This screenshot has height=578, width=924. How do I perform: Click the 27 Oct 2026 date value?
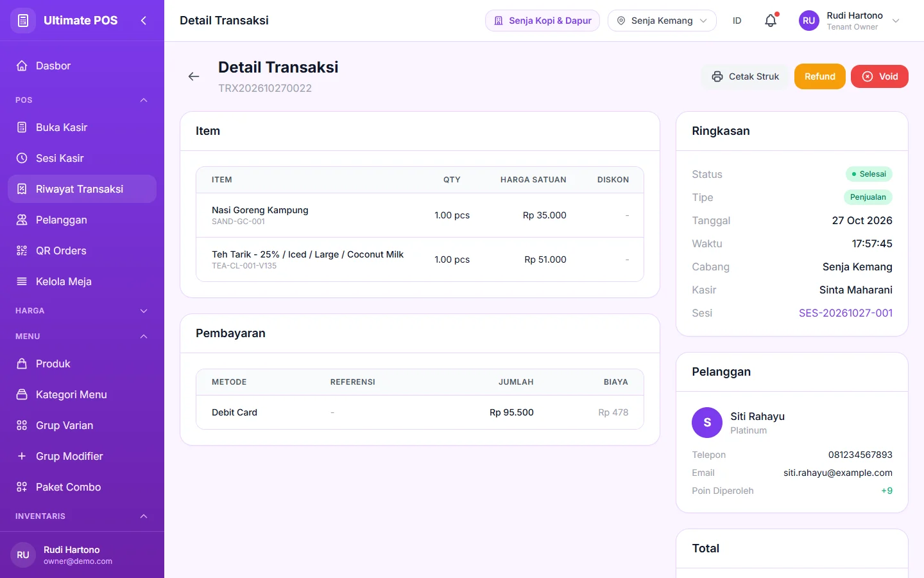(x=862, y=220)
